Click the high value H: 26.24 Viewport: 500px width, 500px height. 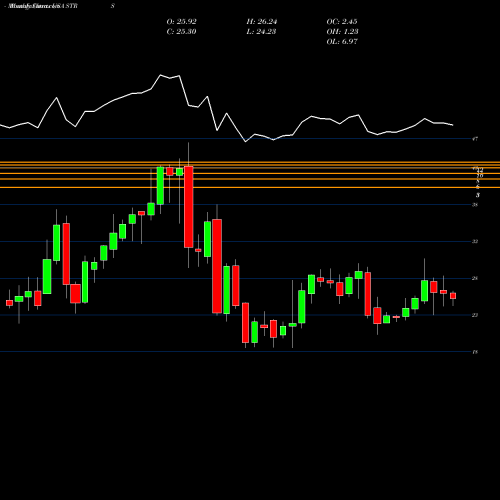262,22
